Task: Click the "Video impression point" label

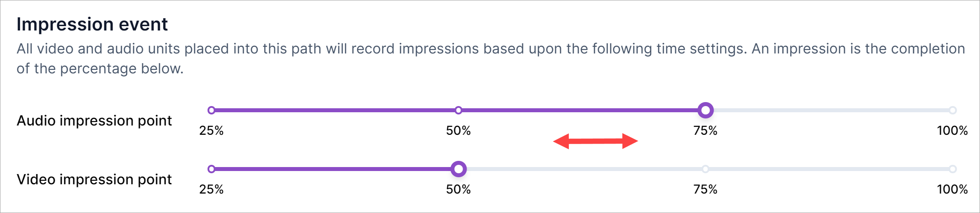Action: [x=94, y=179]
